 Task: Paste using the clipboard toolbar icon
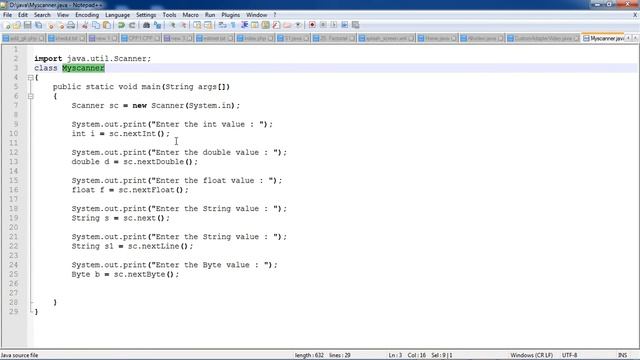107,25
